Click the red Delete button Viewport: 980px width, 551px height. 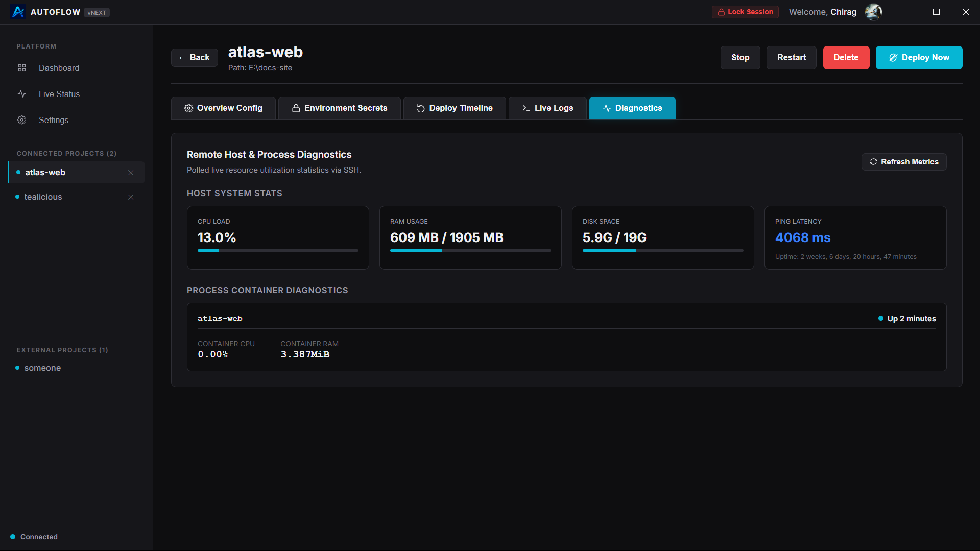846,58
